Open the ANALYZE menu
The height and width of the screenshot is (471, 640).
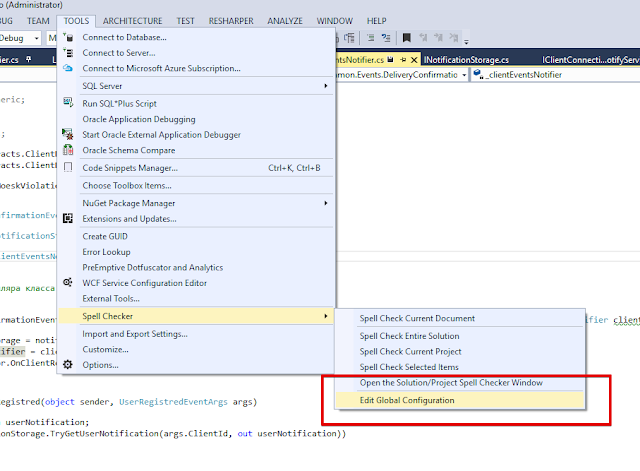pos(285,21)
